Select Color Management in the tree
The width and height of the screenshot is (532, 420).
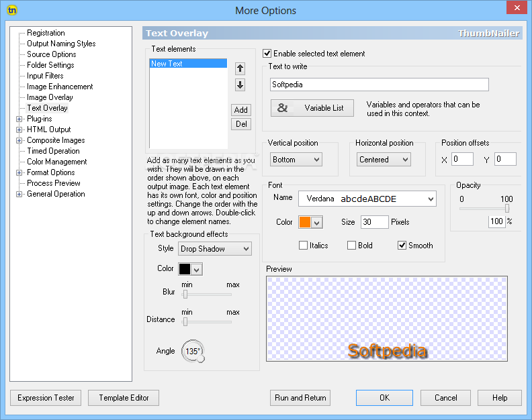point(57,162)
